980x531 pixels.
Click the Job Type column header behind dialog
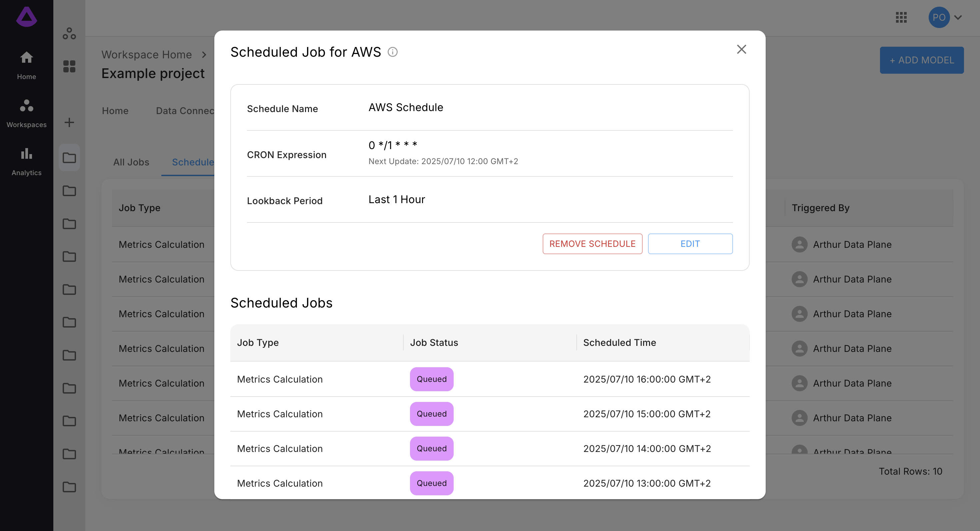(x=139, y=207)
